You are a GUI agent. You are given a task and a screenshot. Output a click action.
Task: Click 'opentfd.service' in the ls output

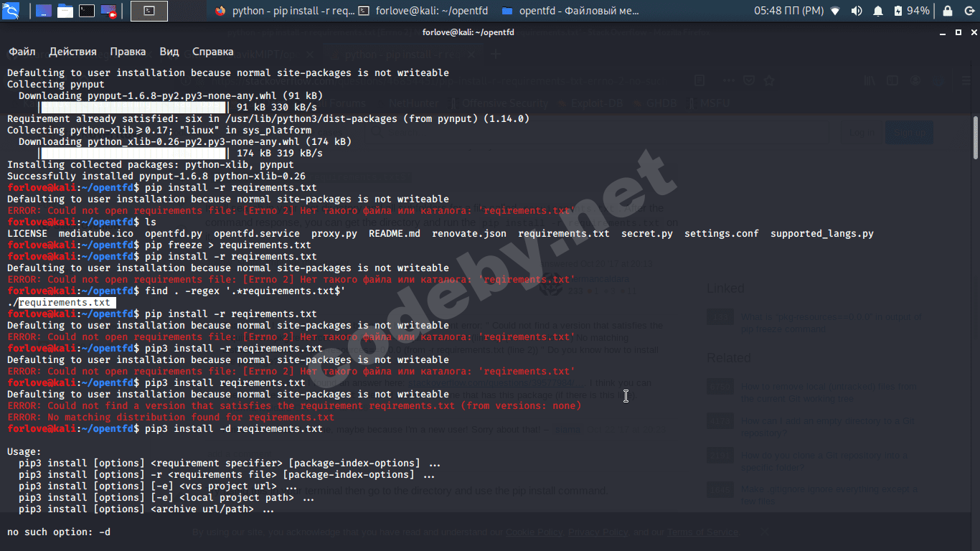point(257,234)
